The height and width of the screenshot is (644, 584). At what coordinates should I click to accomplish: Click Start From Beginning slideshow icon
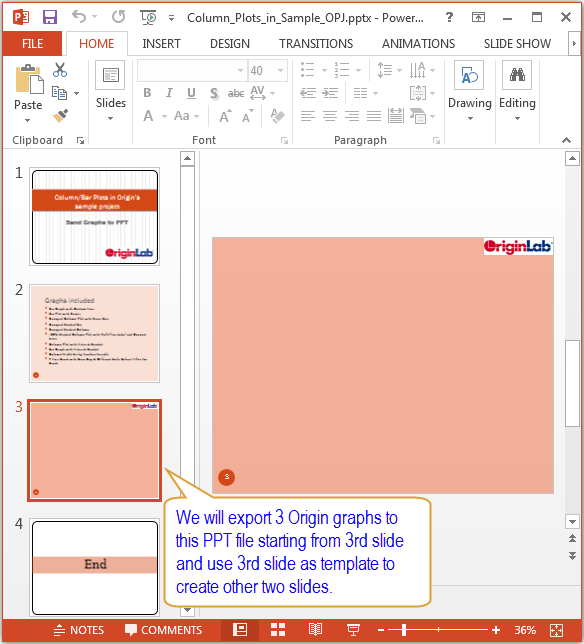coord(149,17)
